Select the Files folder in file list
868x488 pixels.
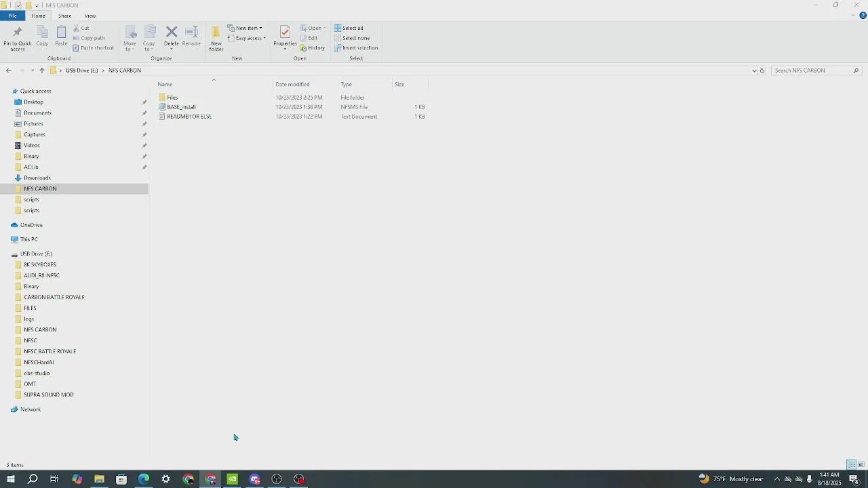pos(172,98)
